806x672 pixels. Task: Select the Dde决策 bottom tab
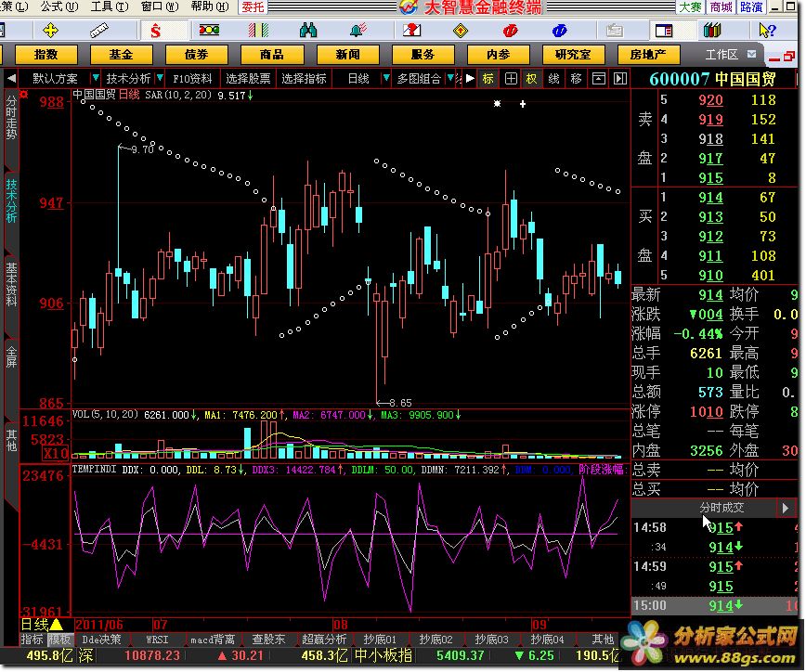tap(102, 640)
